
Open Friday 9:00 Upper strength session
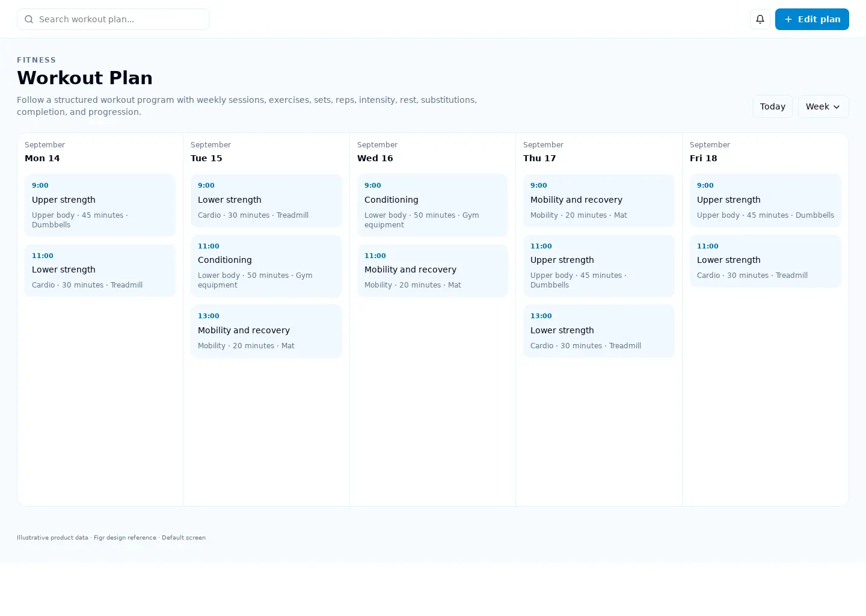click(766, 200)
